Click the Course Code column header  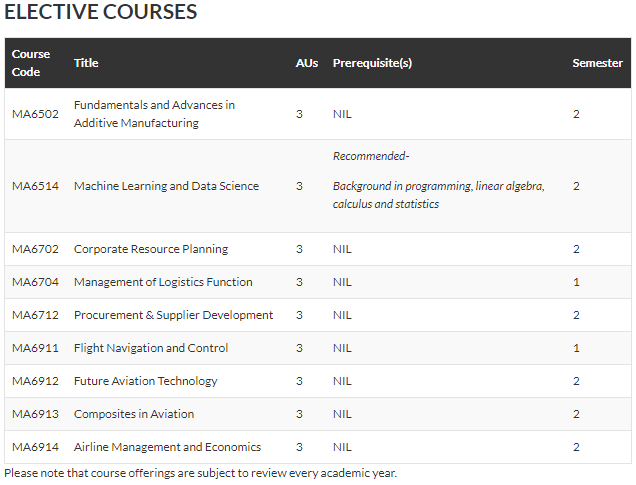(x=31, y=63)
